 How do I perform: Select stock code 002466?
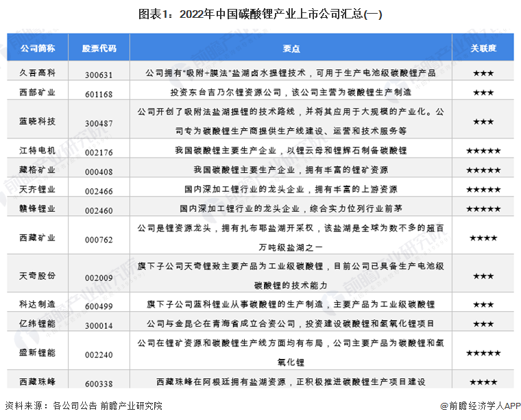(99, 191)
